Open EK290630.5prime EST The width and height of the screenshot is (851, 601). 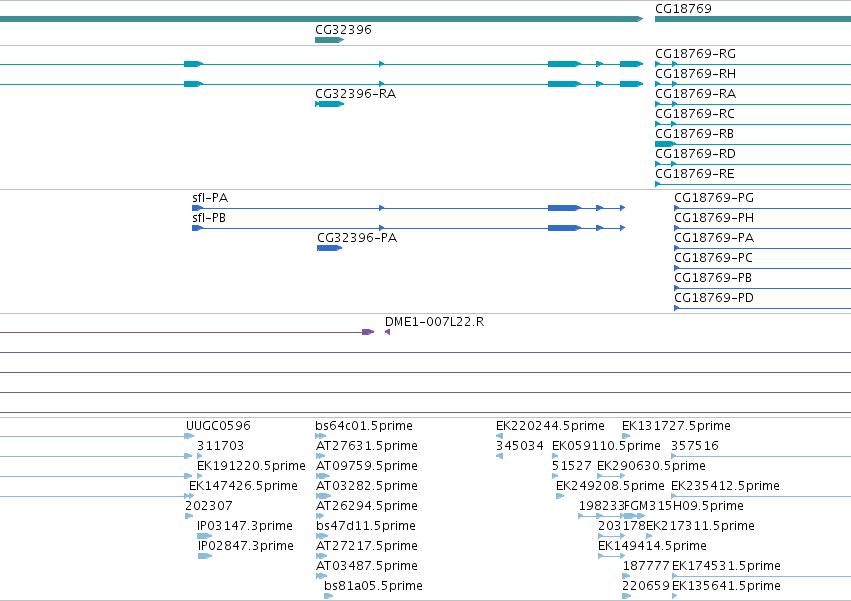(651, 466)
